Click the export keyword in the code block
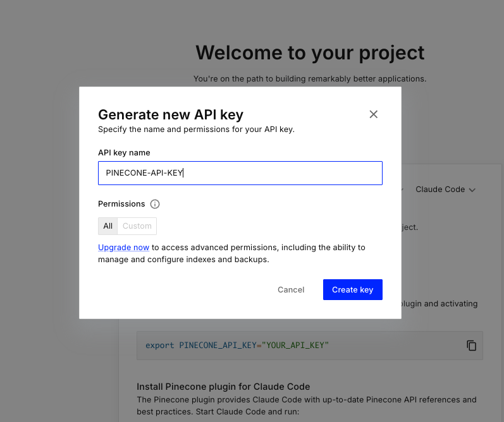504x422 pixels. click(x=159, y=346)
